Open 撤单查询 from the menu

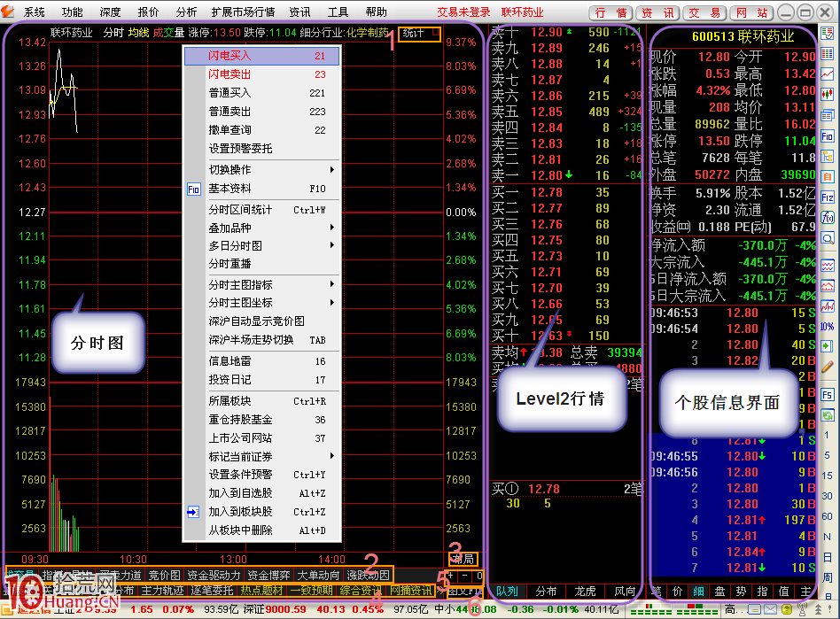pos(261,130)
